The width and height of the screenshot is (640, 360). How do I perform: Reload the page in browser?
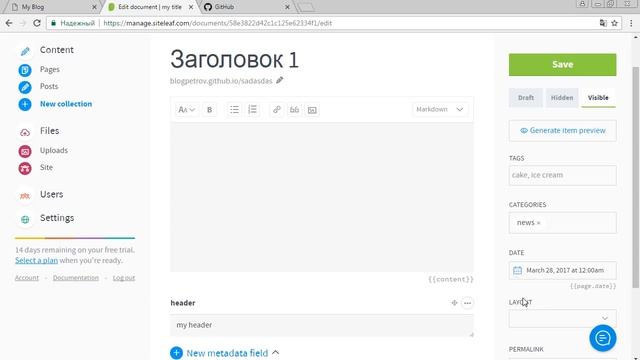37,23
